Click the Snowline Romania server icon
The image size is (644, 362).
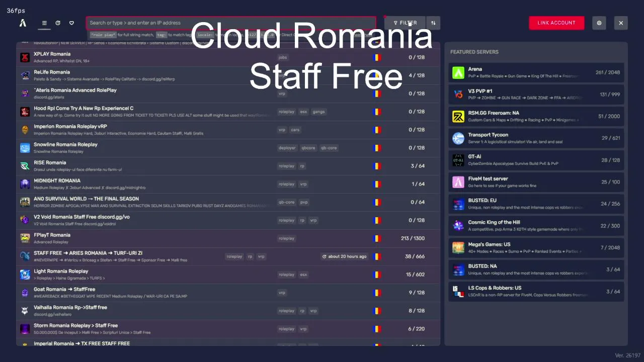tap(25, 148)
